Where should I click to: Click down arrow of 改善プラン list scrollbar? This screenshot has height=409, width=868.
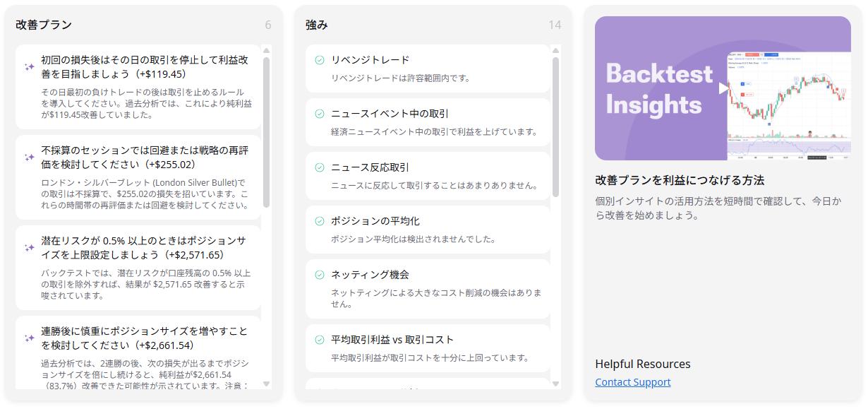pyautogui.click(x=267, y=384)
